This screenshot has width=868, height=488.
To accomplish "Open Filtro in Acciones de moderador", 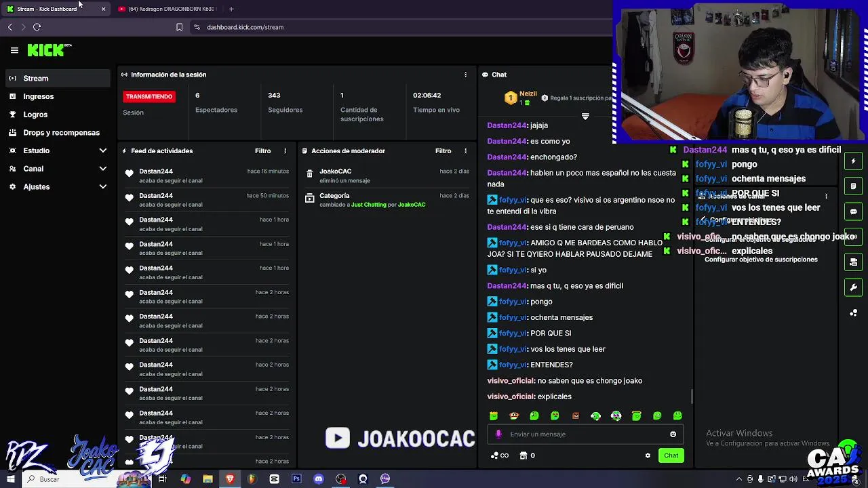I will point(443,151).
